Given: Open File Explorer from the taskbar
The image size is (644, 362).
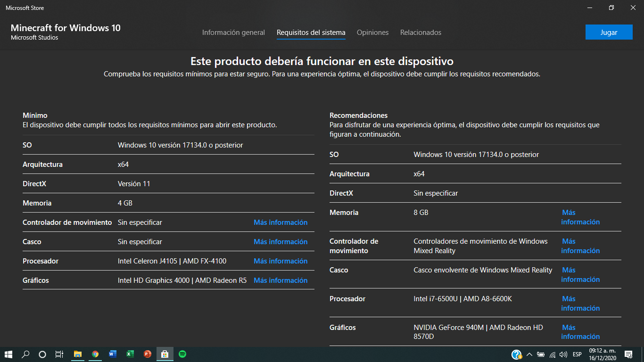Looking at the screenshot, I should [78, 354].
